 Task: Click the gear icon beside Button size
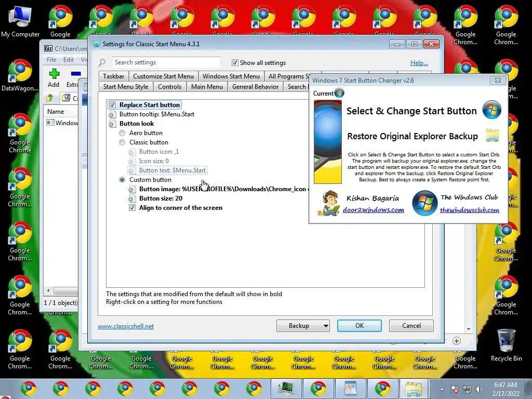tap(131, 198)
